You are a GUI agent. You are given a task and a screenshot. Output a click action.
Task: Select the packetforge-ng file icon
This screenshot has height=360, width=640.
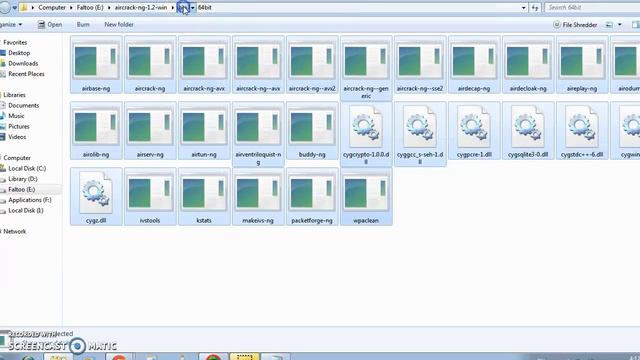click(x=312, y=193)
